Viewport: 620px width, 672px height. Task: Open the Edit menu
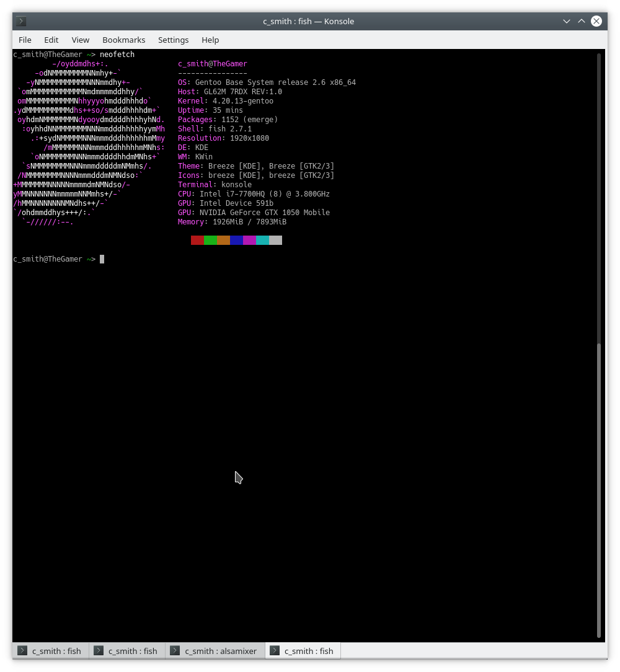[51, 40]
